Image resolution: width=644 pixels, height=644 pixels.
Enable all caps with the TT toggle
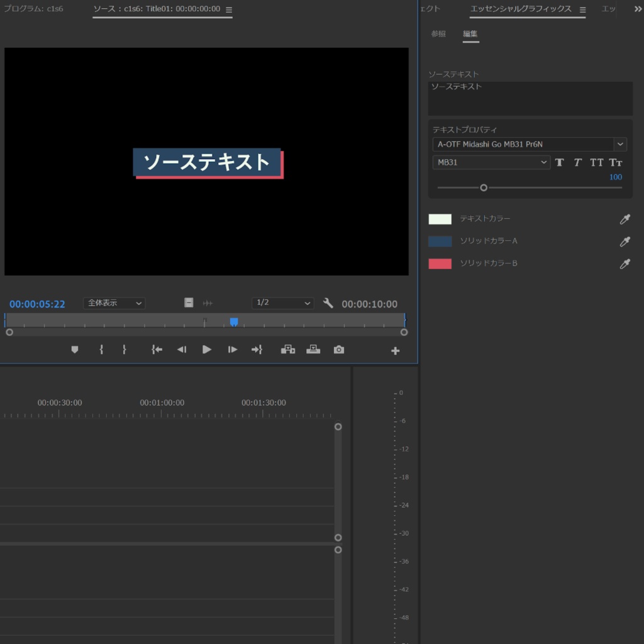pos(596,162)
